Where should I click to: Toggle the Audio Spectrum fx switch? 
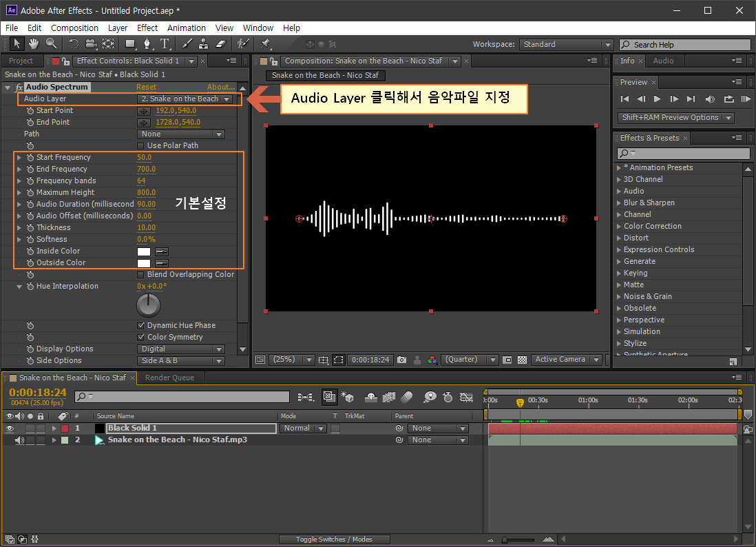(19, 87)
